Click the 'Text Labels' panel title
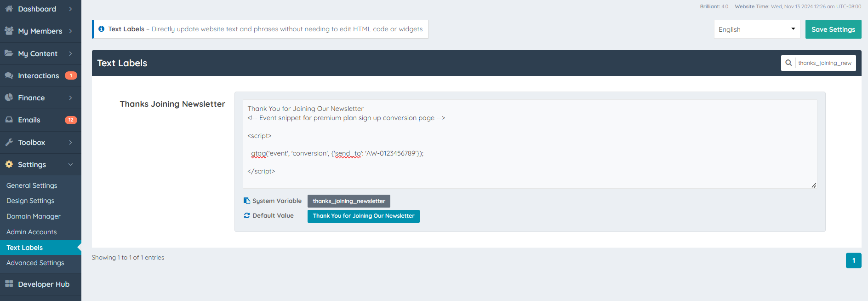868x301 pixels. pos(122,63)
